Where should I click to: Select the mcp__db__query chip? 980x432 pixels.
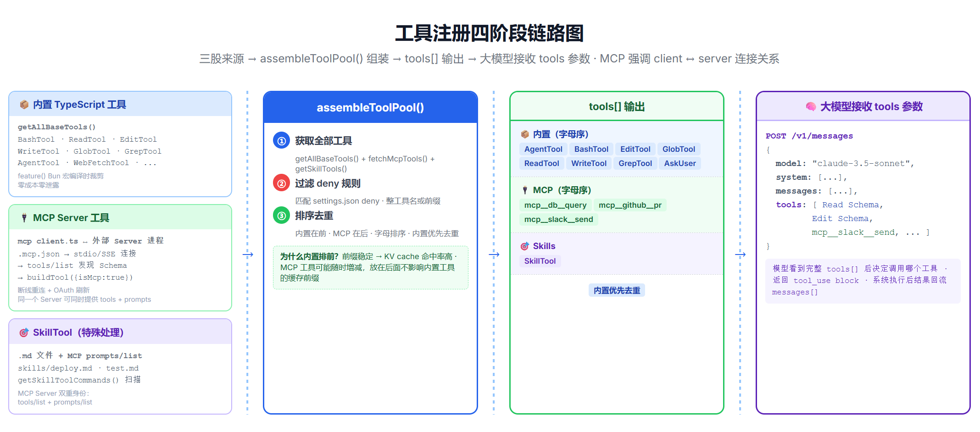tap(556, 205)
